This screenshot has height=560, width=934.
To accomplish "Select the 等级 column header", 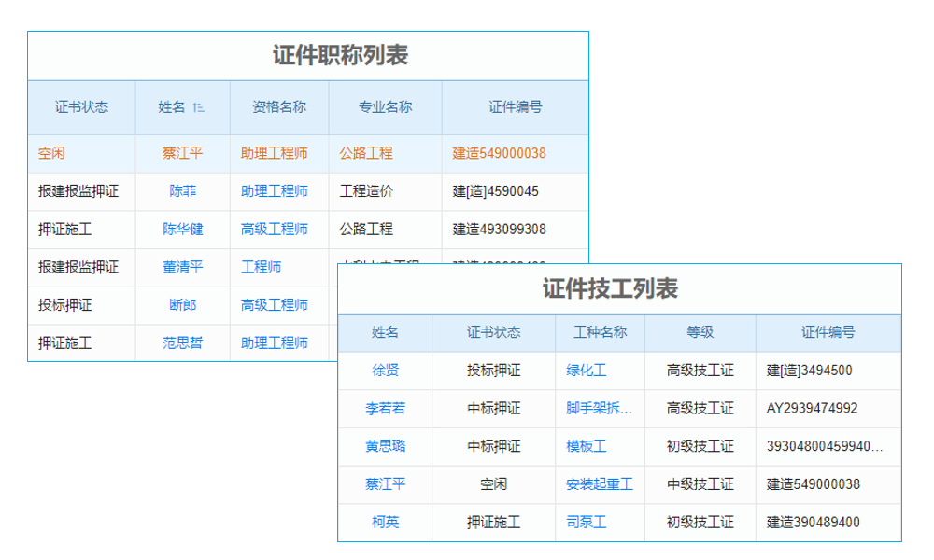I will pyautogui.click(x=701, y=331).
